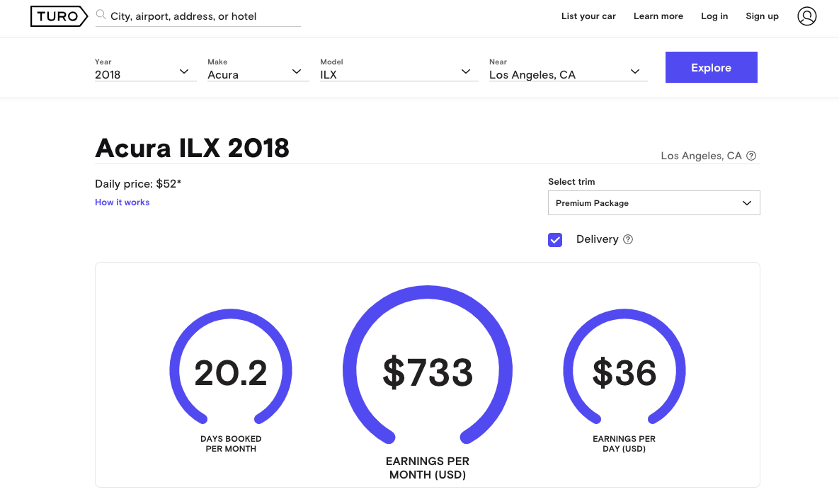Uncheck the Delivery checkbox
Image resolution: width=839 pixels, height=504 pixels.
point(555,240)
